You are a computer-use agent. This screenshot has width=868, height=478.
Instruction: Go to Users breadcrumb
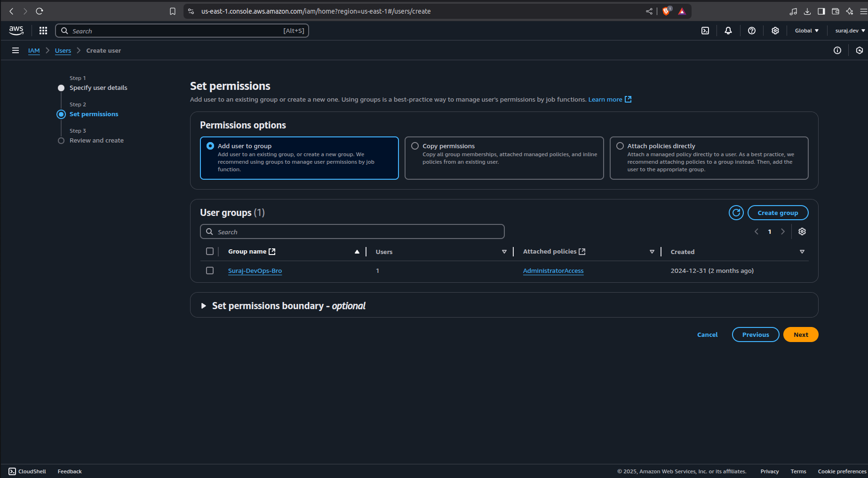[63, 50]
